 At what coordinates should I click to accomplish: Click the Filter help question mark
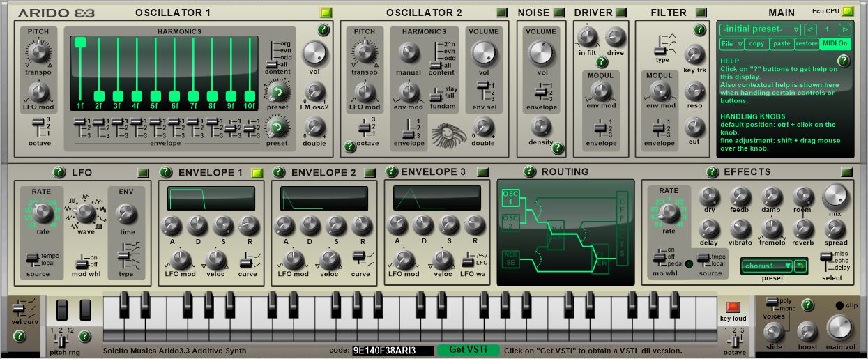pos(700,30)
